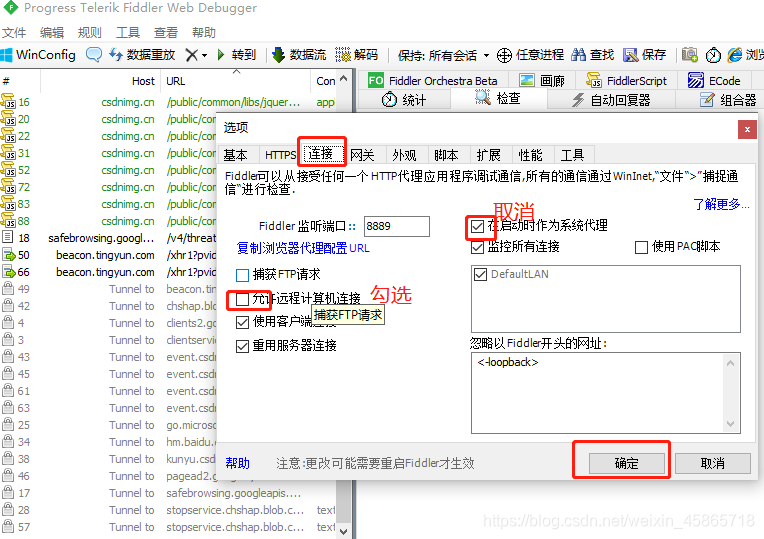Open WinConfig from the toolbar

(38, 55)
